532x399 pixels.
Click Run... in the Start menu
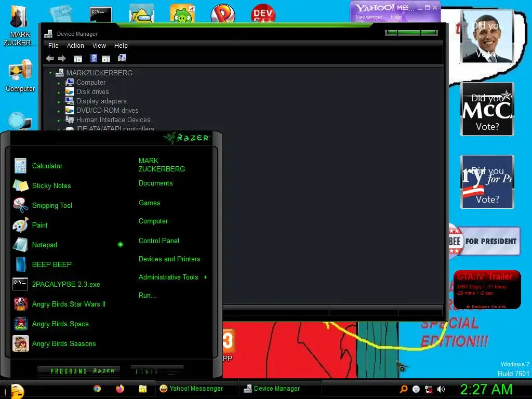[x=147, y=295]
